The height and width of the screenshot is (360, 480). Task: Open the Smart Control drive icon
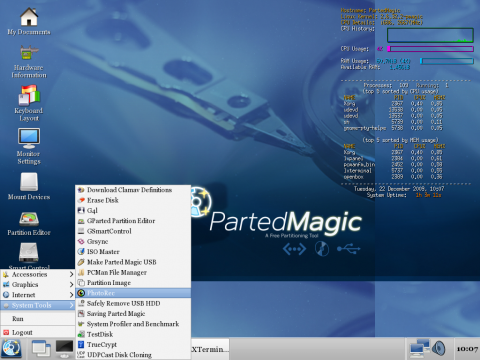[29, 252]
